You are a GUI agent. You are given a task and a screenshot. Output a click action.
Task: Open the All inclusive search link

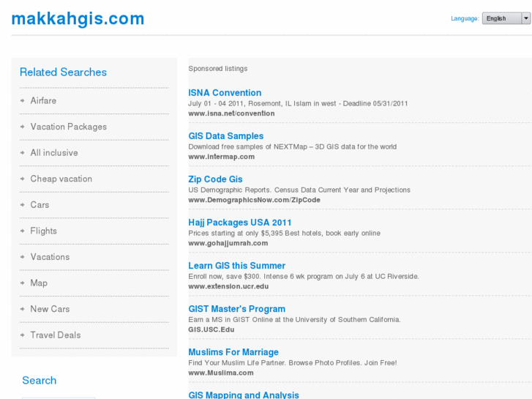coord(53,153)
